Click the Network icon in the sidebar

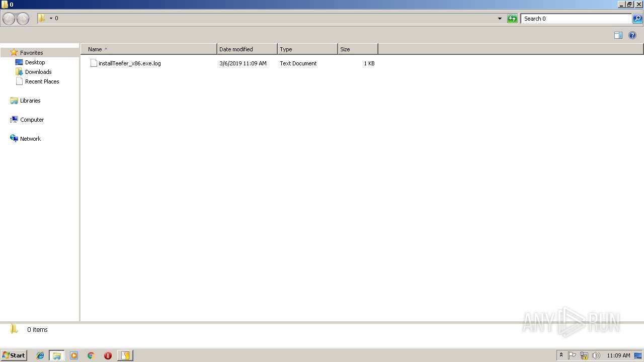coord(14,139)
